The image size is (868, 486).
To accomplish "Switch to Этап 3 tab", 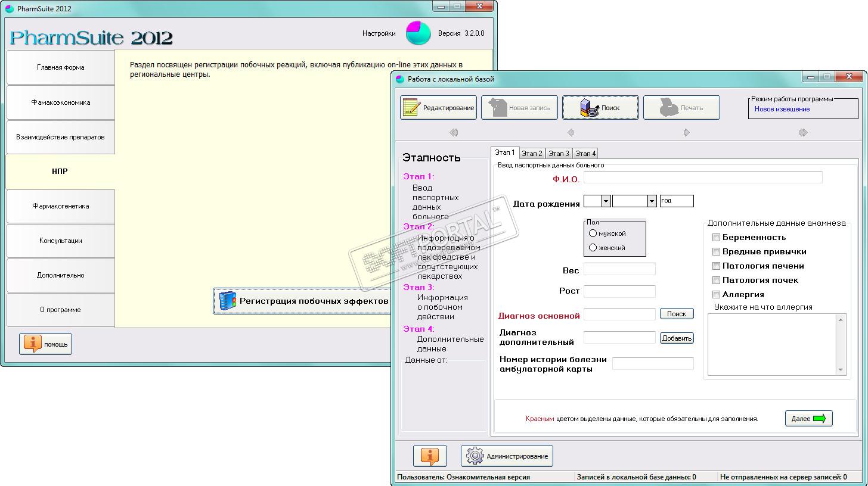I will (559, 154).
